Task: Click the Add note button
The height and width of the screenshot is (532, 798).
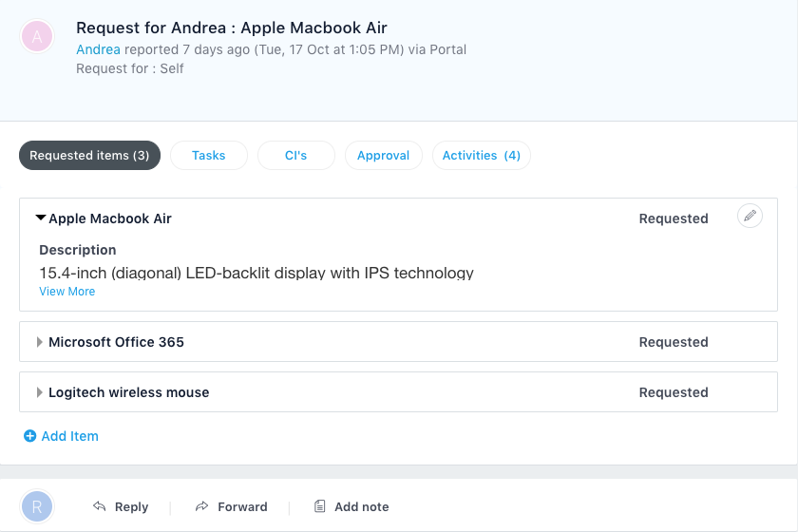Action: [351, 506]
